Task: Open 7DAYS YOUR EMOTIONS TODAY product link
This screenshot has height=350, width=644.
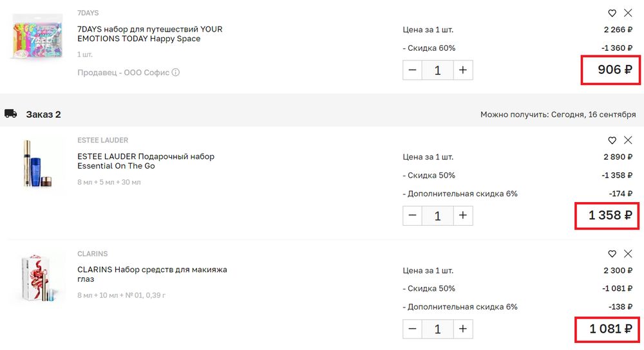Action: pyautogui.click(x=149, y=34)
